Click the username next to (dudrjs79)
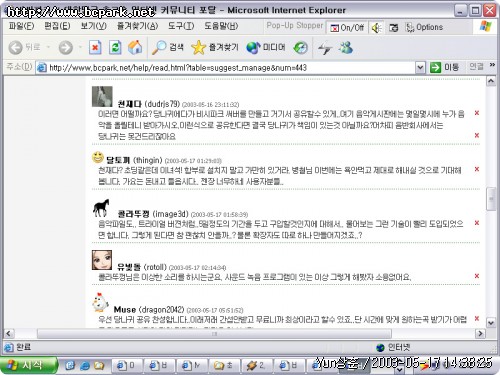This screenshot has width=500, height=375. tap(129, 104)
